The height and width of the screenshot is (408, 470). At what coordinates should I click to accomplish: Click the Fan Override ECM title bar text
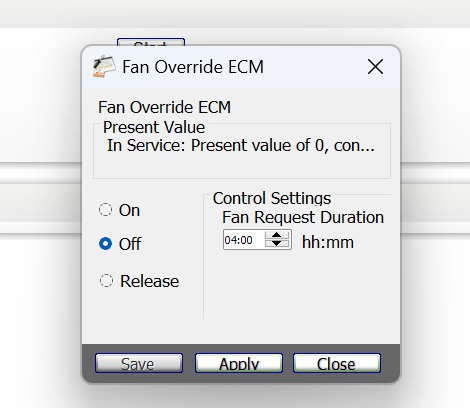pos(193,67)
